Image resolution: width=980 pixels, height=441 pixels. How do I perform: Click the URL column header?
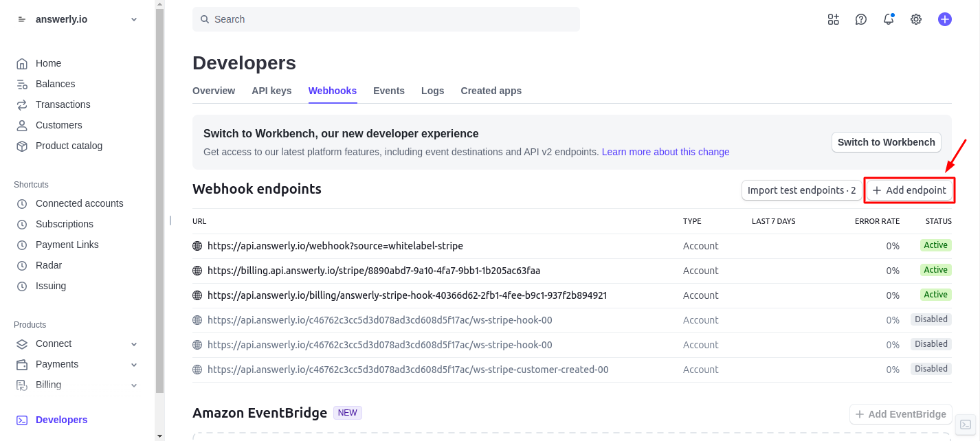point(199,221)
